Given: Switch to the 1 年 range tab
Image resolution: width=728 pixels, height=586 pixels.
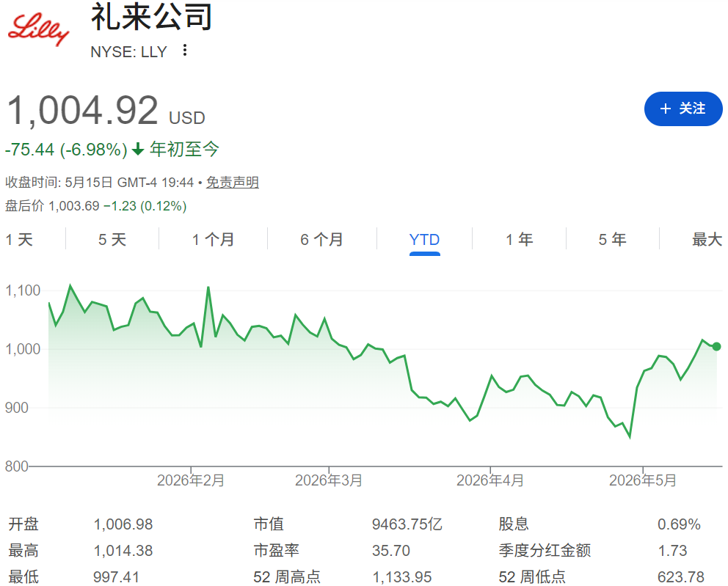Looking at the screenshot, I should (x=519, y=239).
